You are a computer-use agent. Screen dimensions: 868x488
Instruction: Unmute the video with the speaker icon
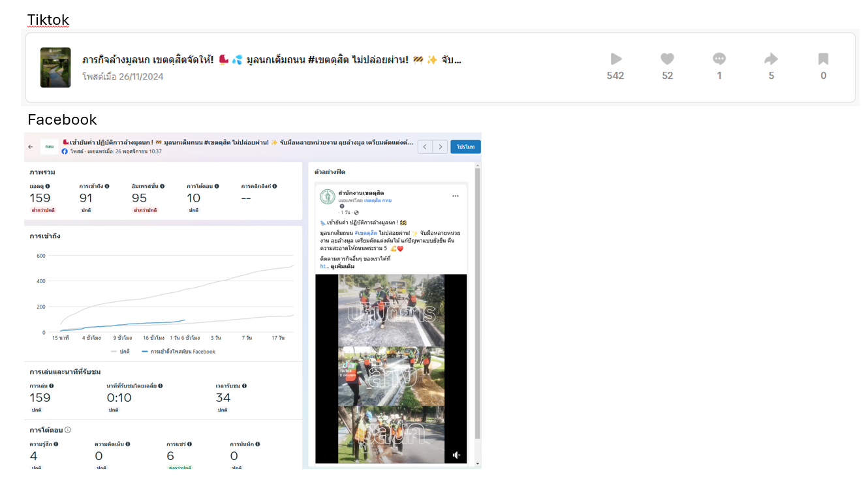pos(456,455)
